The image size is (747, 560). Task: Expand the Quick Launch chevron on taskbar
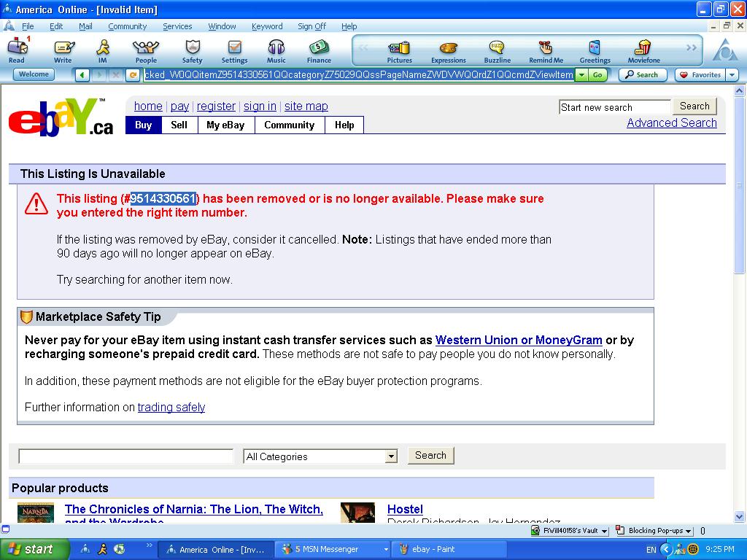click(149, 545)
